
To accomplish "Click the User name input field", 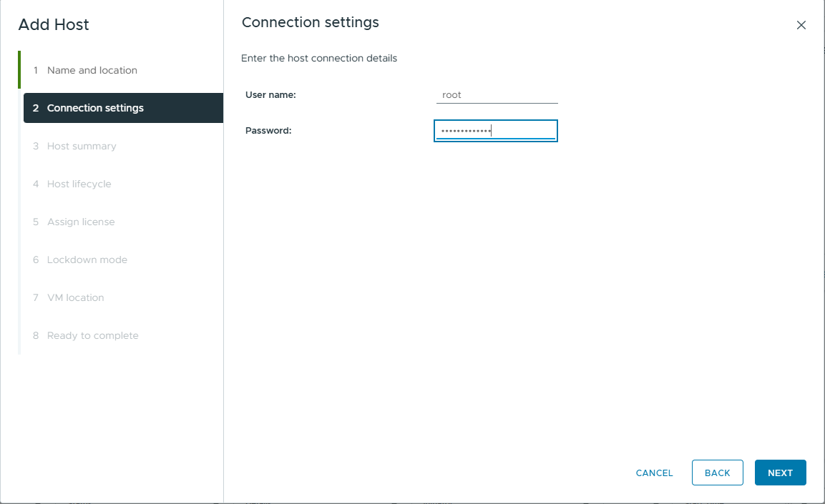I will tap(497, 95).
